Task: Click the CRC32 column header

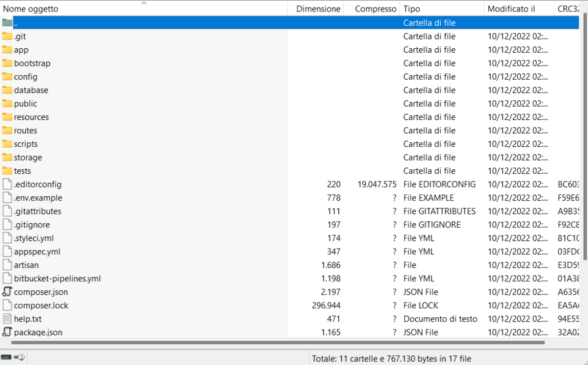Action: [x=568, y=9]
